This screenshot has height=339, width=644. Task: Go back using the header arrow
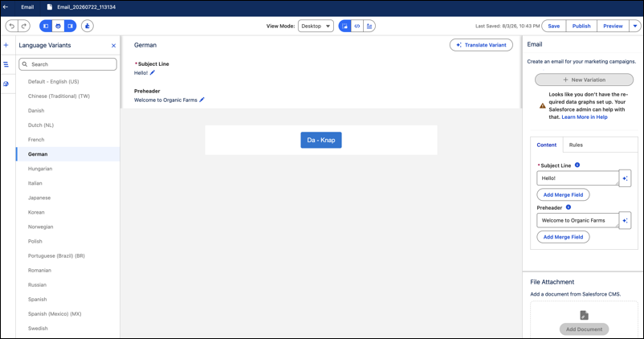[x=6, y=7]
